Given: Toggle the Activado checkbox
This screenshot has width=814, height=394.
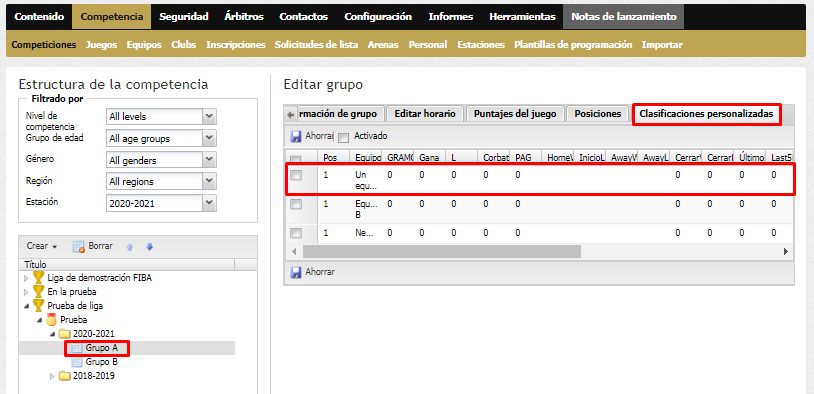Looking at the screenshot, I should [344, 138].
